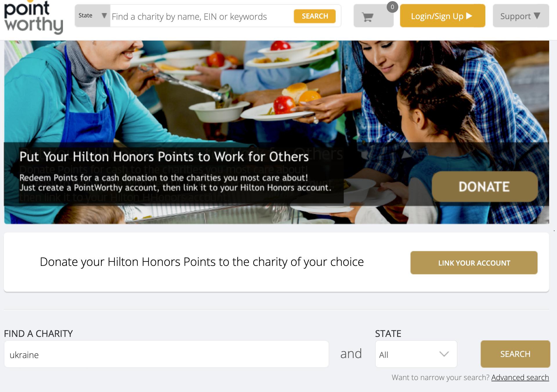557x392 pixels.
Task: Click the Hilton Honors banner headline
Action: pyautogui.click(x=164, y=157)
